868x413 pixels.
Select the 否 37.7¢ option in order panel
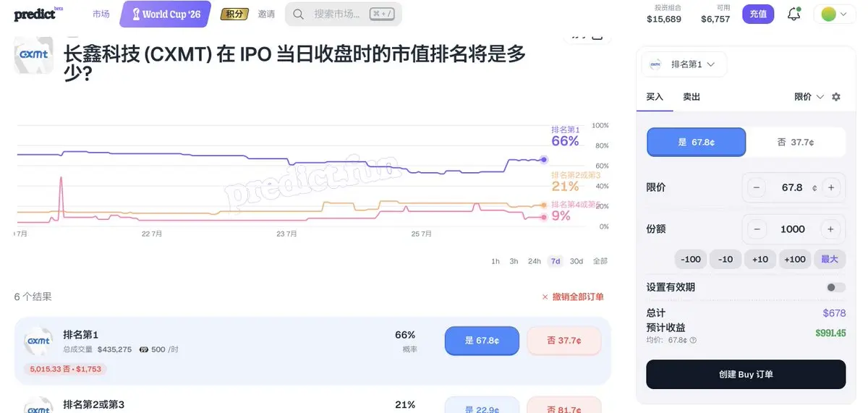pyautogui.click(x=795, y=142)
